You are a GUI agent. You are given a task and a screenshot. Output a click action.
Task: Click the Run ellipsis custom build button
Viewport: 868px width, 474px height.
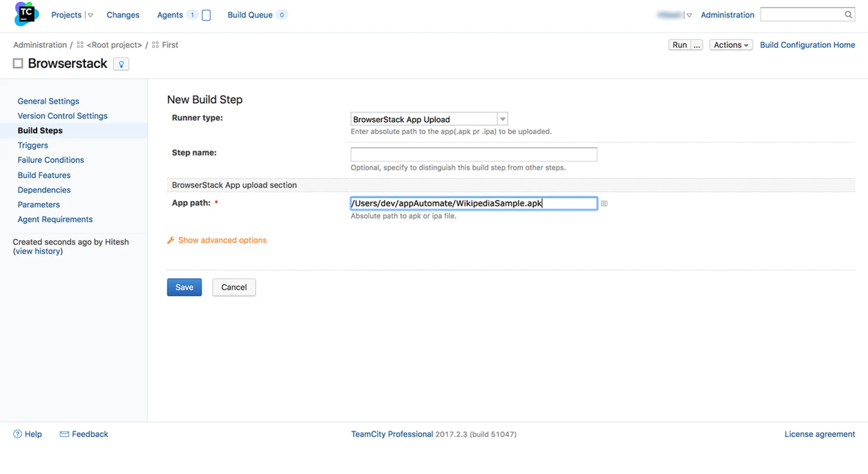pos(696,45)
